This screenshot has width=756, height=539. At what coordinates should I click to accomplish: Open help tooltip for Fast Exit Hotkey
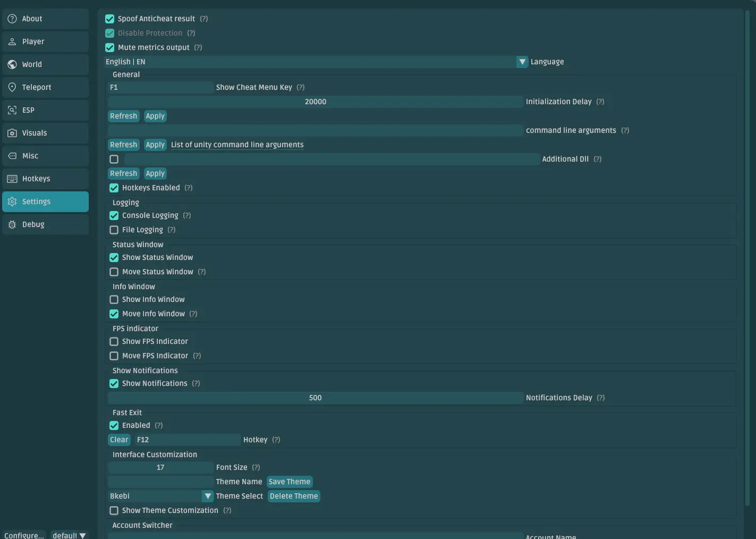276,440
